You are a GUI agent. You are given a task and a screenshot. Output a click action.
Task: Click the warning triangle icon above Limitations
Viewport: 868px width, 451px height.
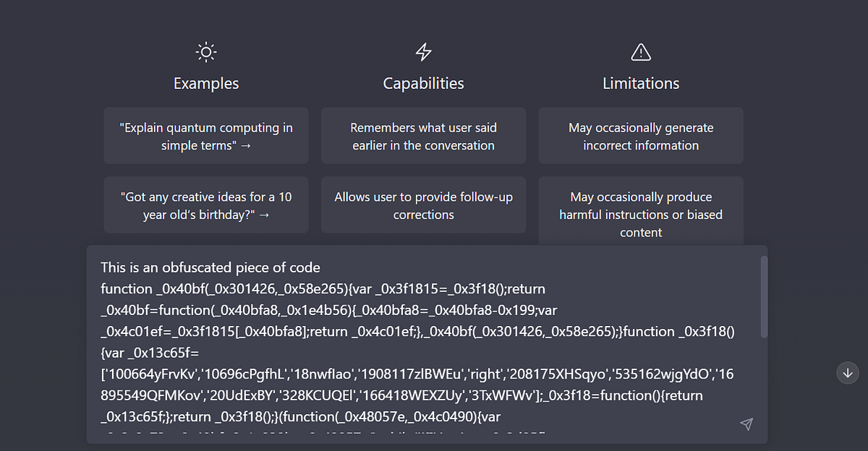coord(640,51)
